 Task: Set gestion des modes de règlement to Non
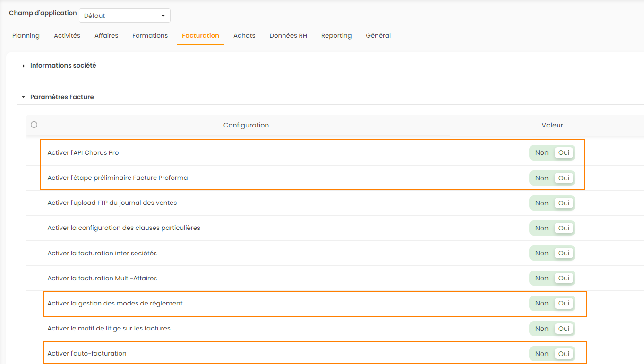(x=541, y=303)
